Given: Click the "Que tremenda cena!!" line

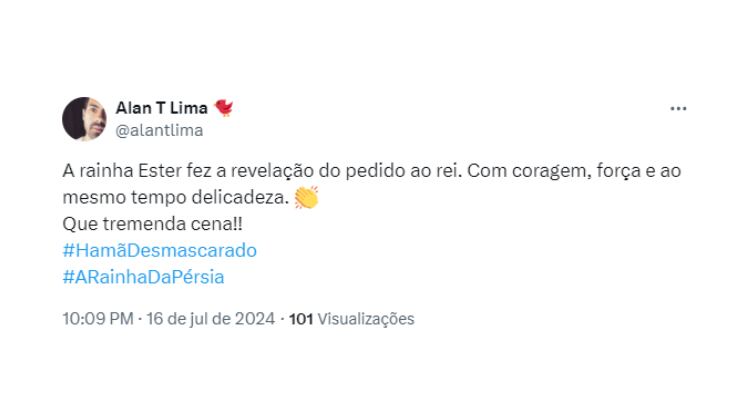Looking at the screenshot, I should point(152,224).
